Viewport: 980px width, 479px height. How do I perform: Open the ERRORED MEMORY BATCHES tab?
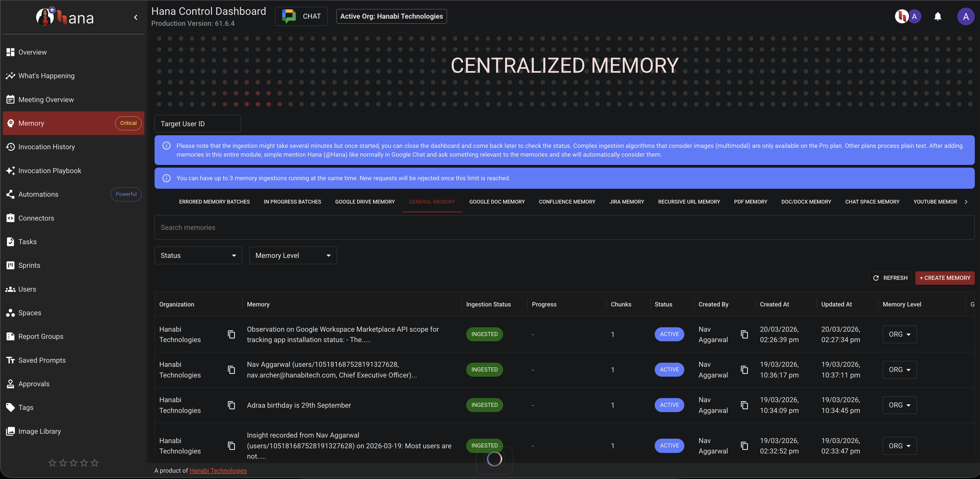tap(214, 201)
